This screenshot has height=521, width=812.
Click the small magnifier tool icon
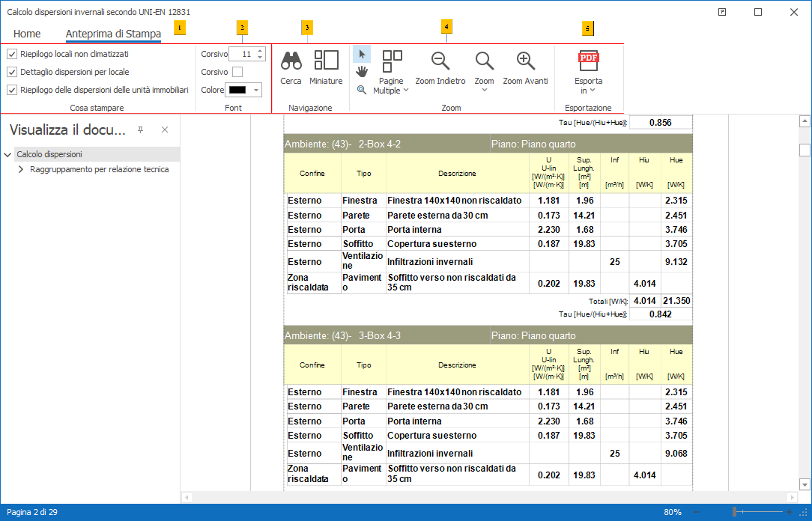click(x=362, y=90)
